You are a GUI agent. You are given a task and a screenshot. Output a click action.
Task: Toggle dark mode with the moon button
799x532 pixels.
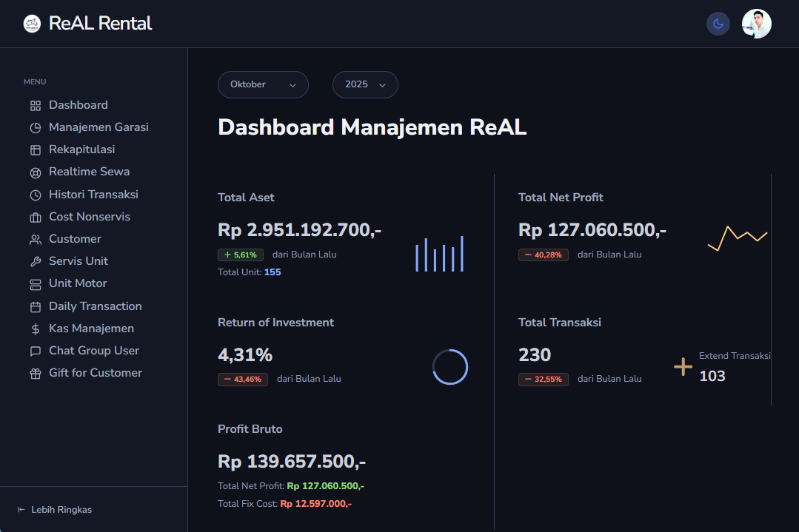point(718,24)
